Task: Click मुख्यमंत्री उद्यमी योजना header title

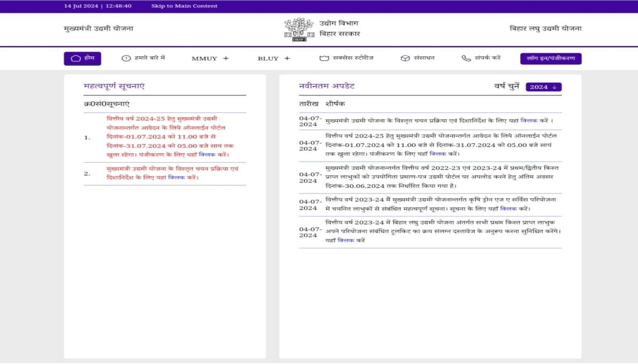Action: point(98,29)
